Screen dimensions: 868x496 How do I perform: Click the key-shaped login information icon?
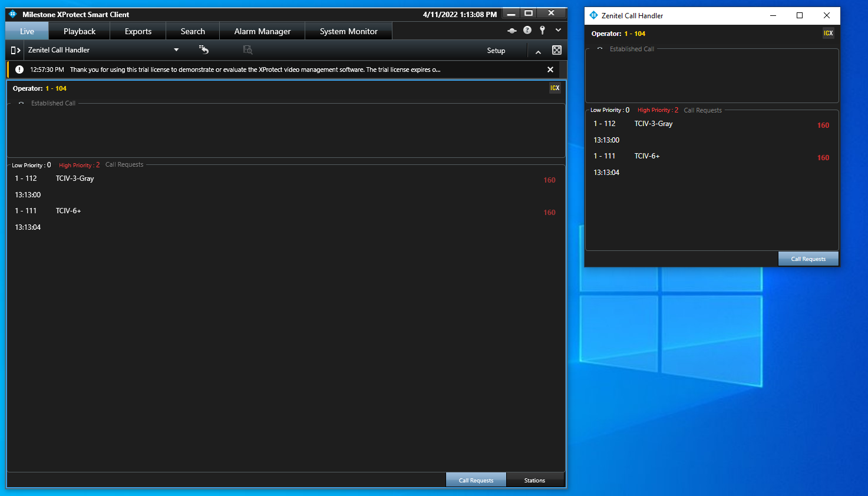[542, 30]
